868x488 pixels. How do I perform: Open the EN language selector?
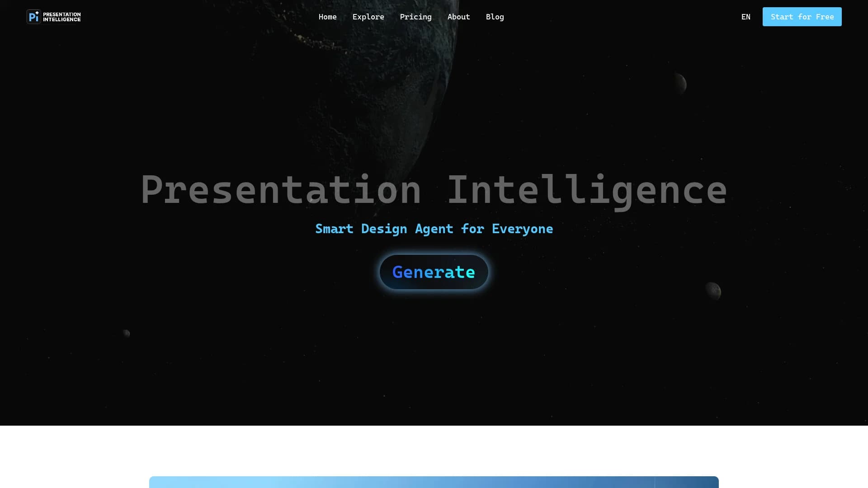coord(745,17)
